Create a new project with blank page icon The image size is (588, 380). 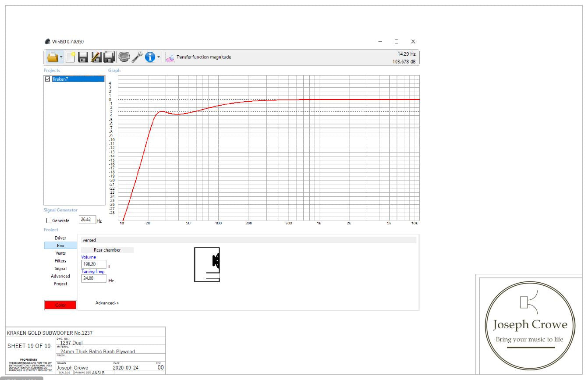[x=71, y=57]
